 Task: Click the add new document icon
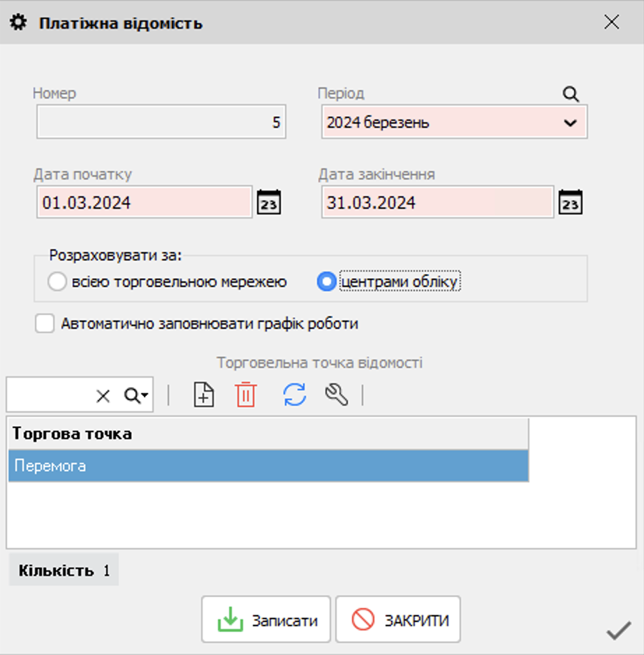click(x=203, y=395)
